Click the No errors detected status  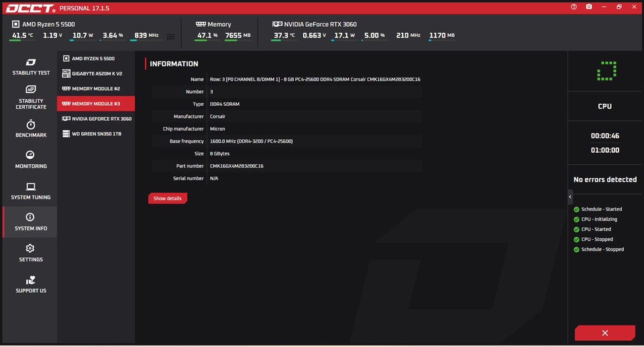click(x=605, y=180)
